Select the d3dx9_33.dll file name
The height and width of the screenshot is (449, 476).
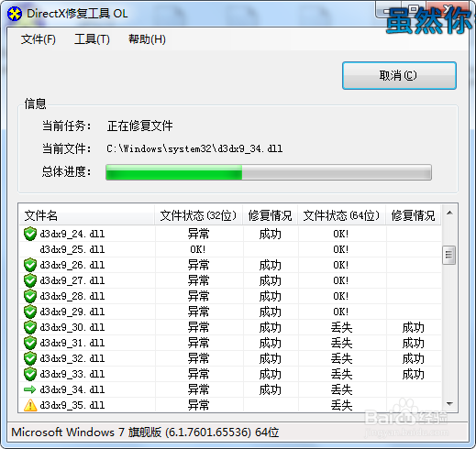tap(72, 374)
